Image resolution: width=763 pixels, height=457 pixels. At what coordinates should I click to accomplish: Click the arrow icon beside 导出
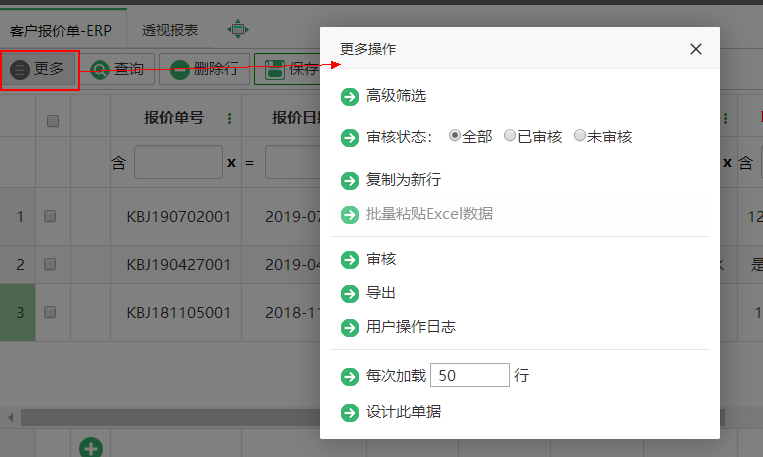pyautogui.click(x=349, y=294)
